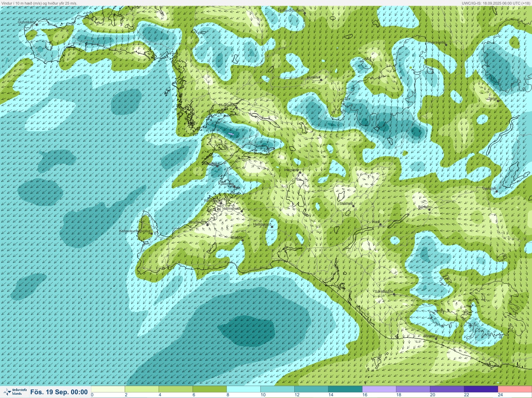The height and width of the screenshot is (398, 532).
Task: Select the 18–20 m/s purple swatch
Action: click(x=414, y=389)
